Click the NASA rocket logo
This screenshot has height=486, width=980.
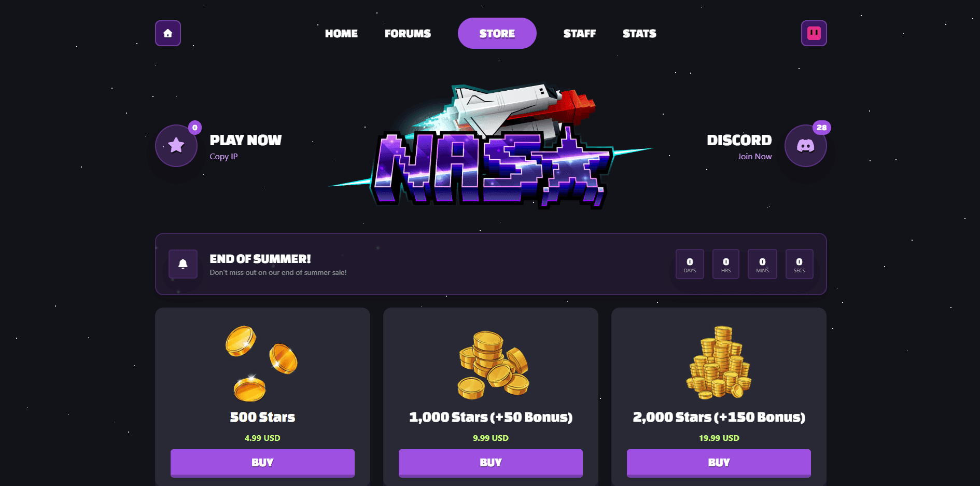tap(490, 146)
